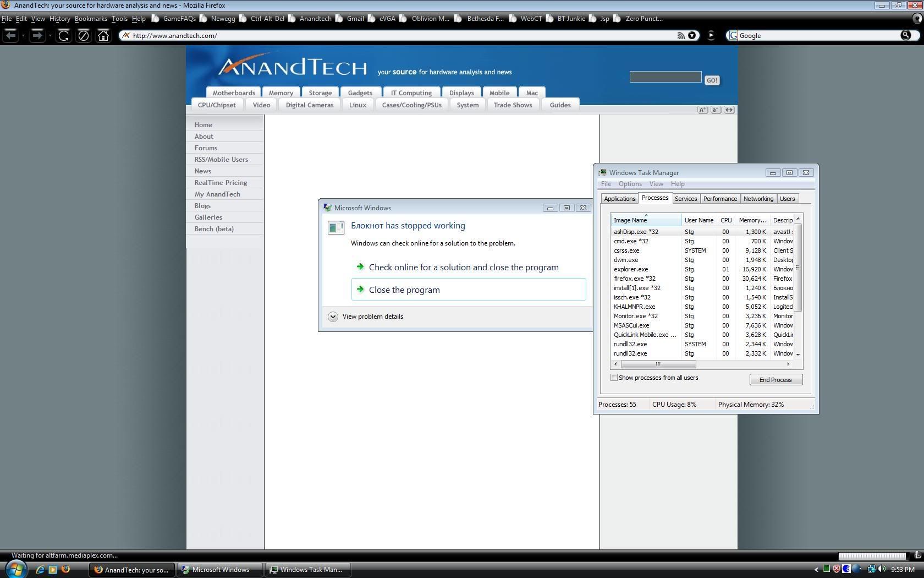Viewport: 924px width, 578px height.
Task: Click the network connection tray icon
Action: 871,569
